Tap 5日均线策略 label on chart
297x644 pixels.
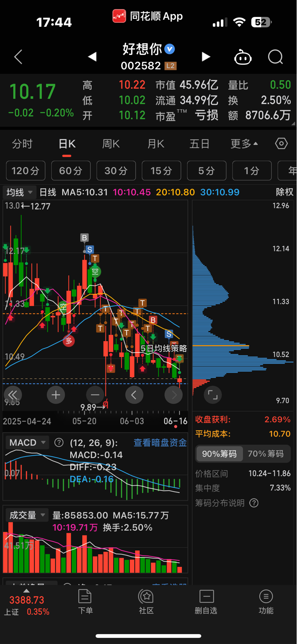(164, 348)
